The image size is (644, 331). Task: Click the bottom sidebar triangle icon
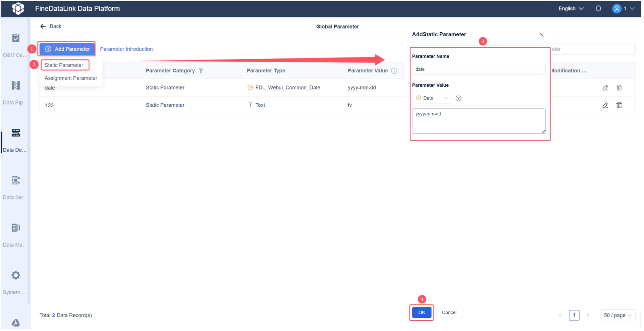16,323
